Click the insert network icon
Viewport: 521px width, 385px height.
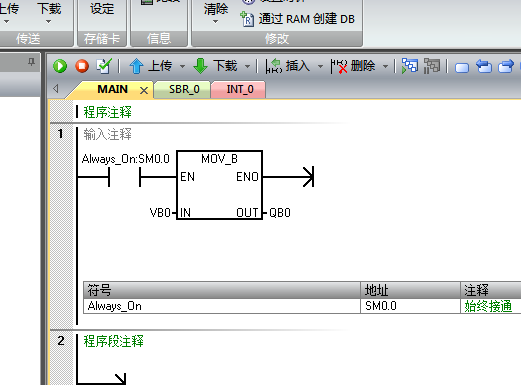tap(274, 66)
